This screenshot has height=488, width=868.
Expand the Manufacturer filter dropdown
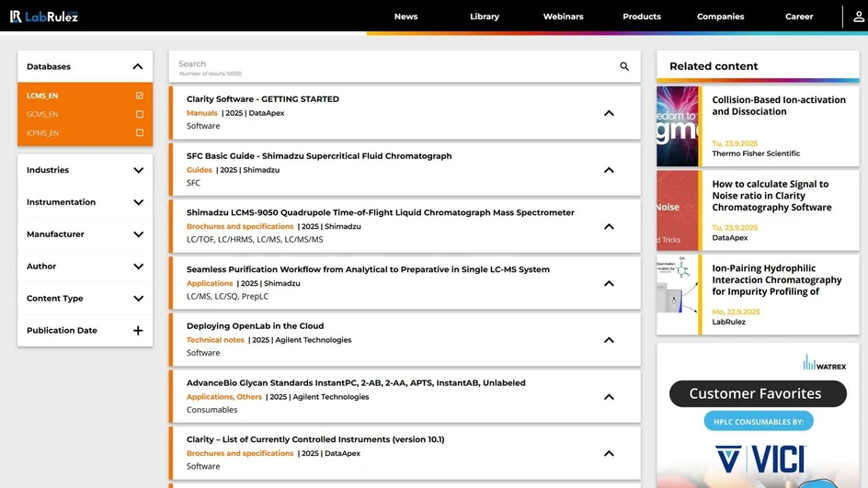tap(138, 234)
